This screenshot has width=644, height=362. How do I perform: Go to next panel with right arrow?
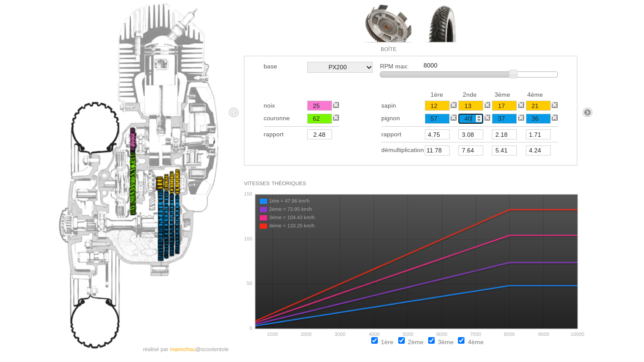[587, 112]
